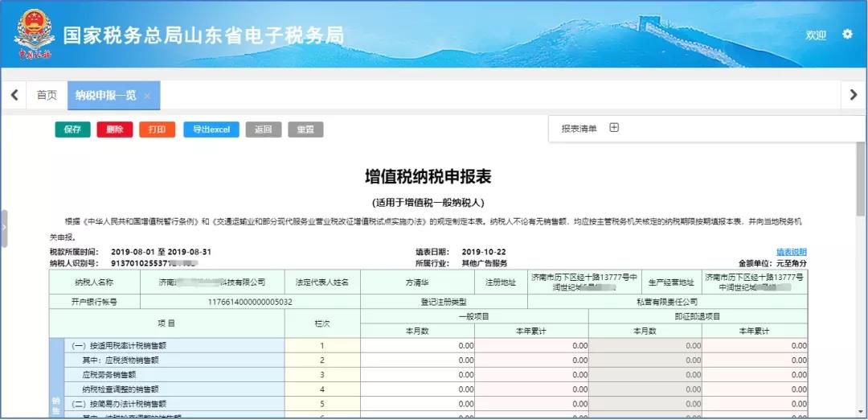Open the settings gear icon

(847, 35)
